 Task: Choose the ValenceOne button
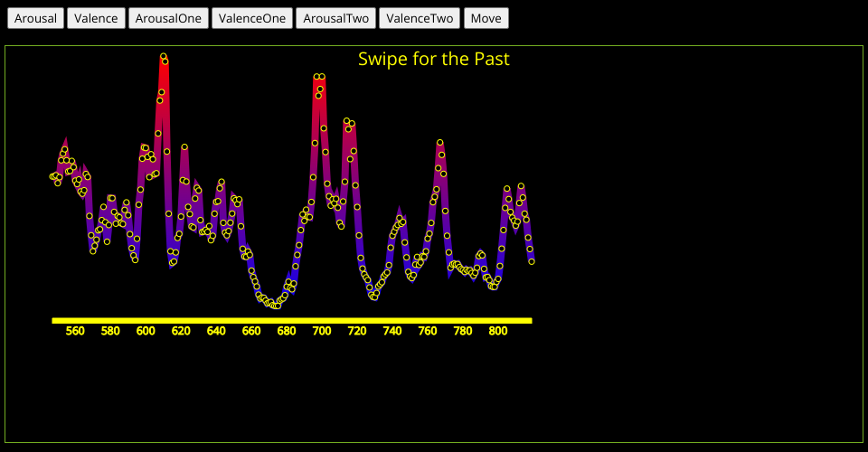point(252,18)
